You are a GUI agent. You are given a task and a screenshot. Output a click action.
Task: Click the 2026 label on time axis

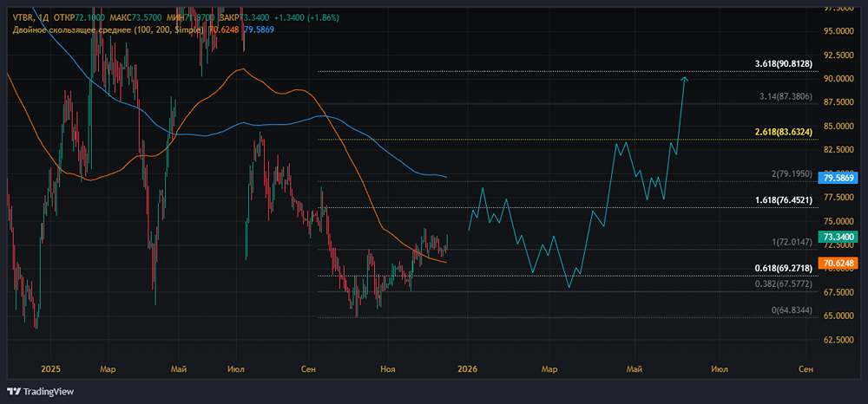[x=468, y=368]
